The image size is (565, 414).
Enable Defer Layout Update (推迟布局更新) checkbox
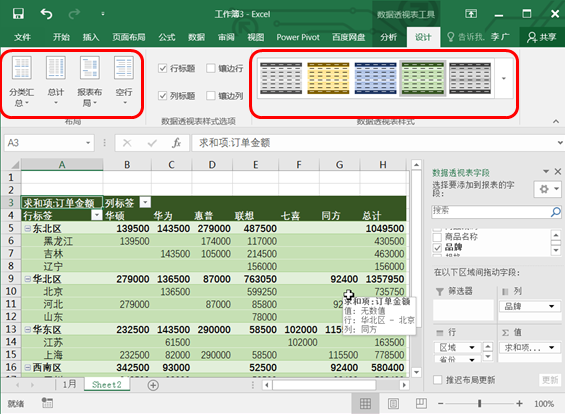coord(437,380)
